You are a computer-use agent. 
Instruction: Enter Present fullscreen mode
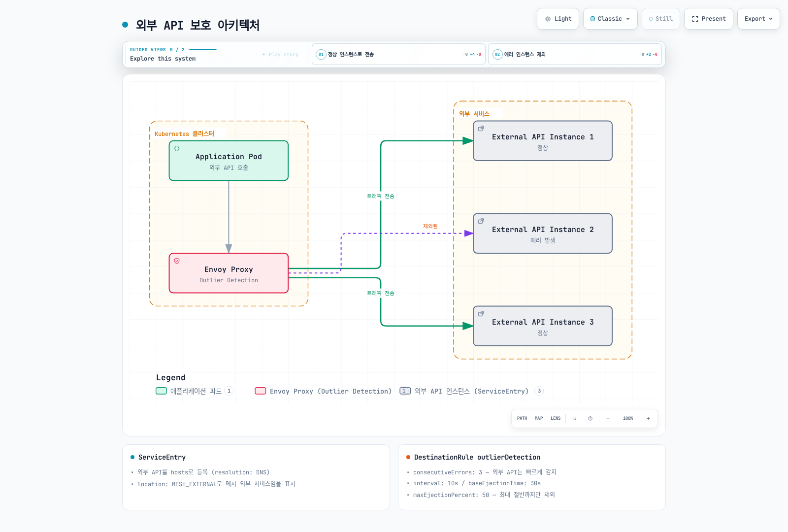coord(709,19)
